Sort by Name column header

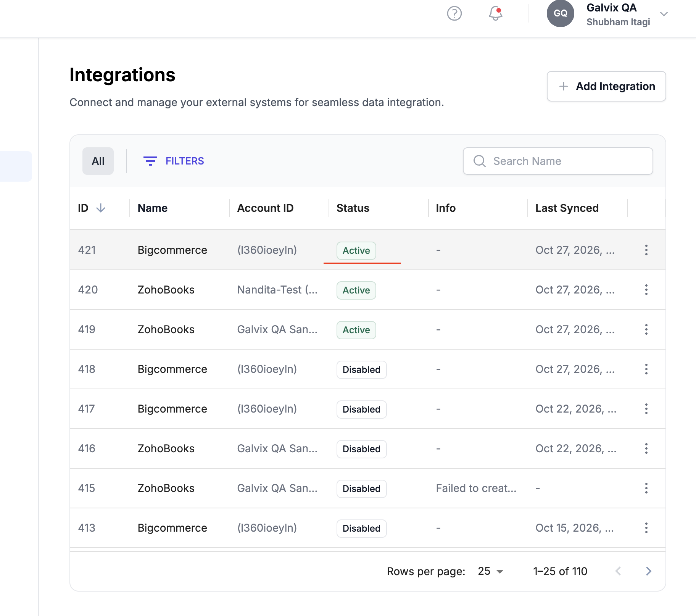click(152, 208)
